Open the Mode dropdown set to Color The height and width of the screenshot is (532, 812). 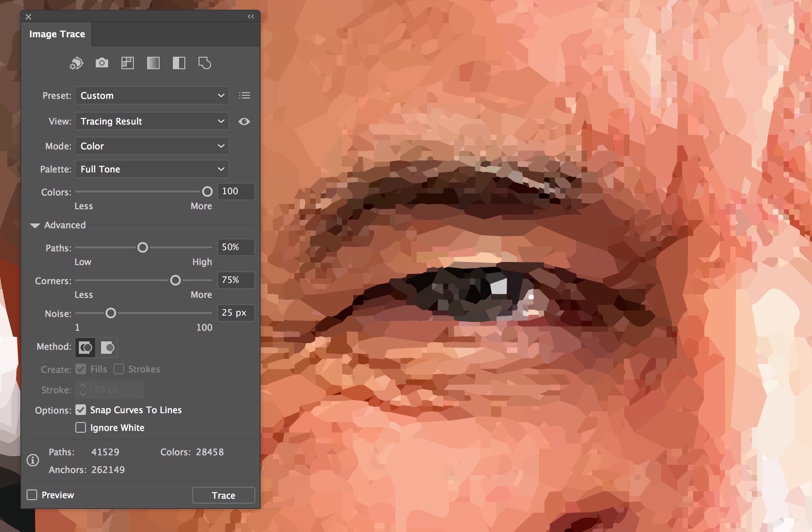152,146
